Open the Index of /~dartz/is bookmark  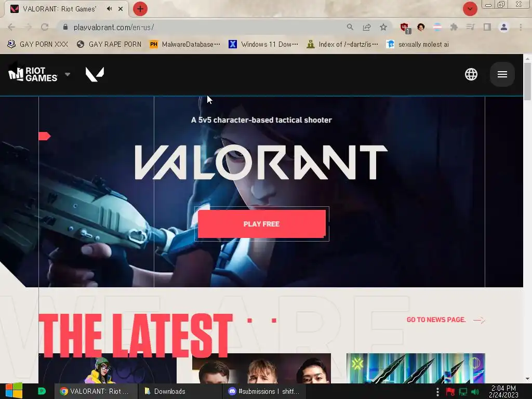(342, 45)
